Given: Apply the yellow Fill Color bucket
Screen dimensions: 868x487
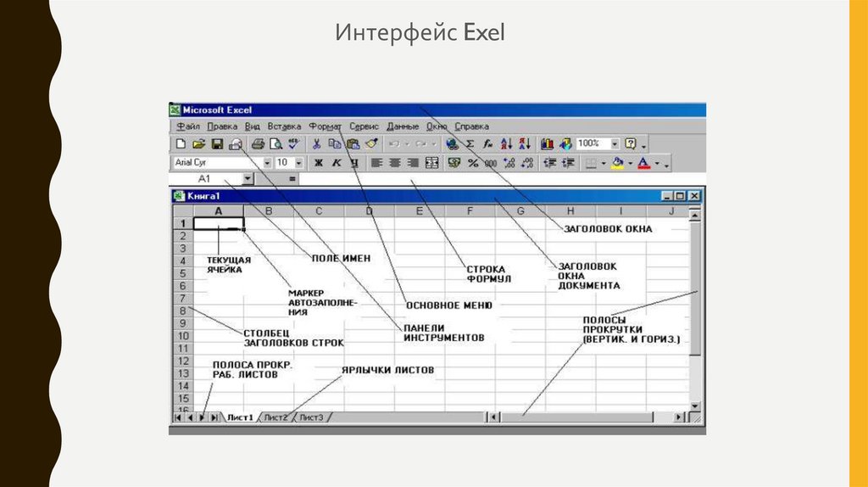Looking at the screenshot, I should click(x=618, y=163).
